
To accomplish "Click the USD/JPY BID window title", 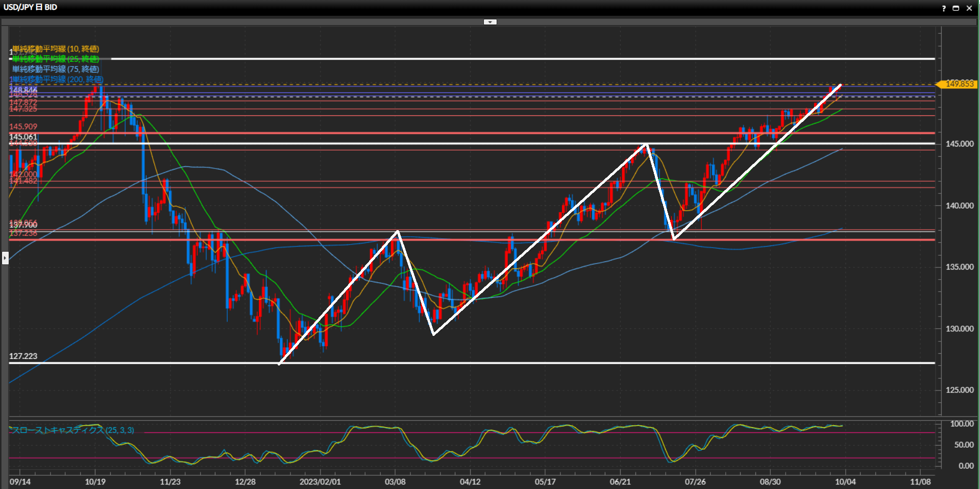I will (30, 7).
